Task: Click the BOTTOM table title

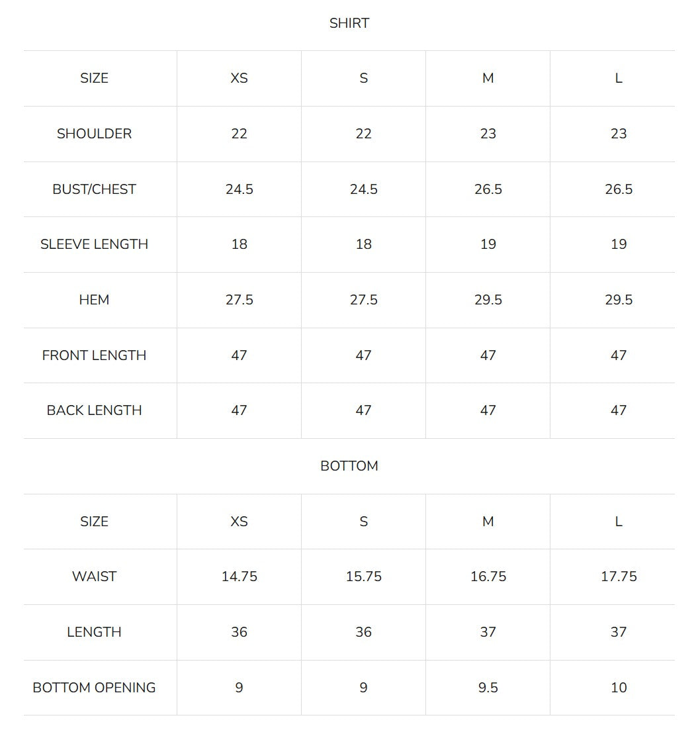Action: (x=349, y=466)
